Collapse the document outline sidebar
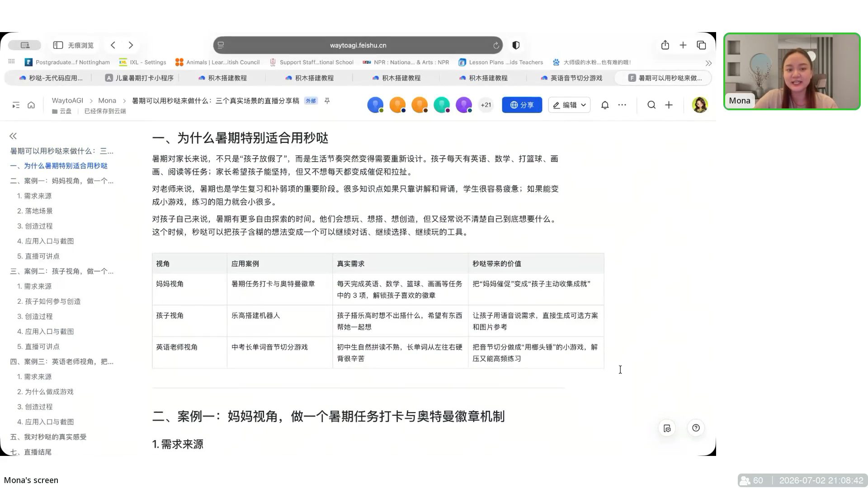The image size is (868, 488). 13,136
